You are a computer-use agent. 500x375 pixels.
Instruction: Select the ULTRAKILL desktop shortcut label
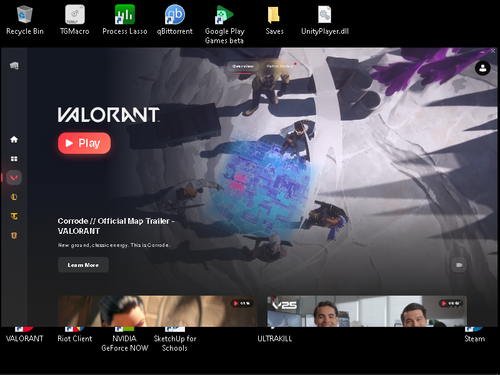click(x=274, y=339)
